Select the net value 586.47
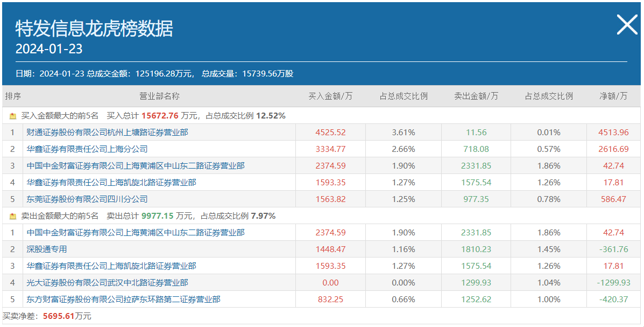Viewport: 644px width, 327px height. click(614, 199)
